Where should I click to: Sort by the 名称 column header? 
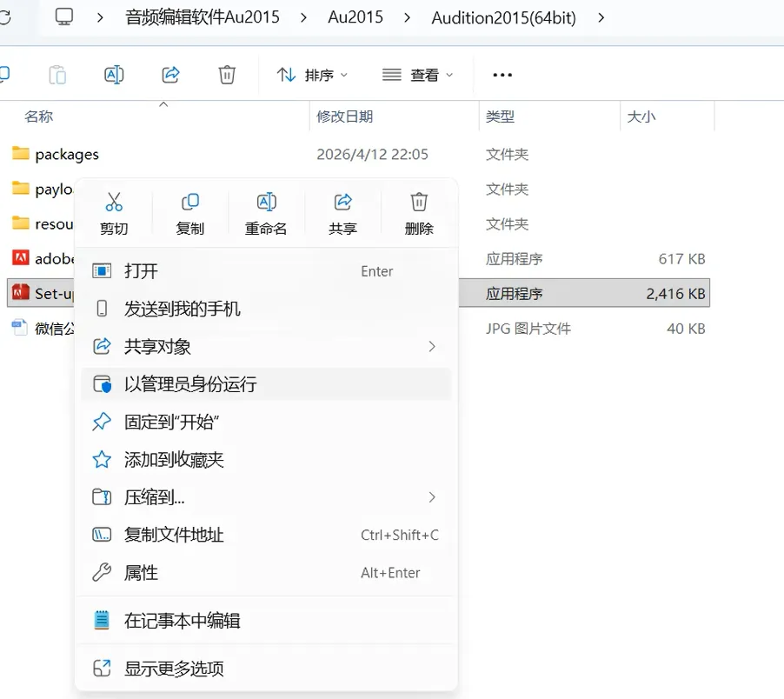click(x=38, y=116)
